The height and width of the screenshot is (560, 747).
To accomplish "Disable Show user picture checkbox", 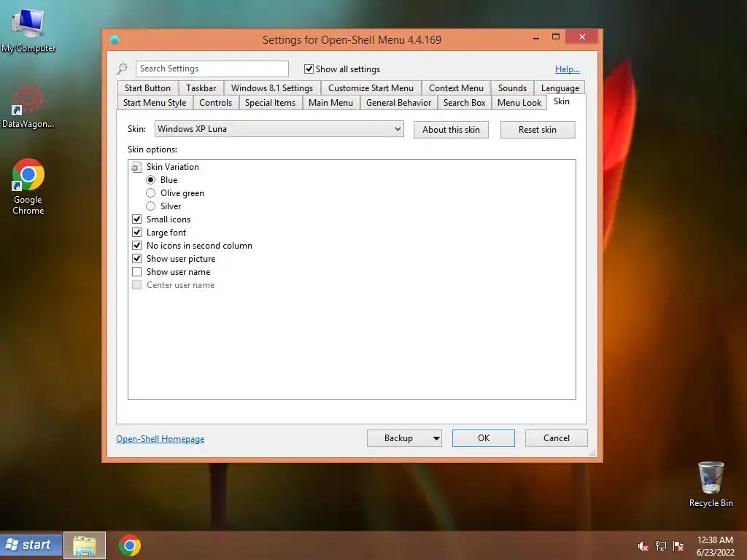I will tap(136, 259).
